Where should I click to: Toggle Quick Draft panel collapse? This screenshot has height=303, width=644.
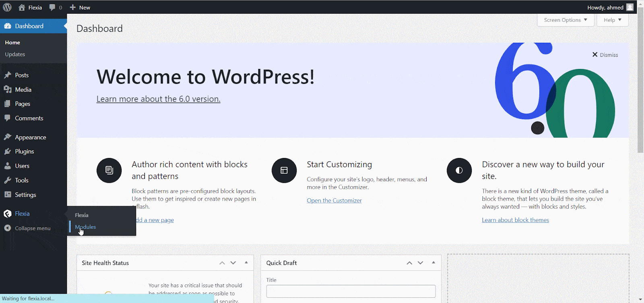[433, 262]
